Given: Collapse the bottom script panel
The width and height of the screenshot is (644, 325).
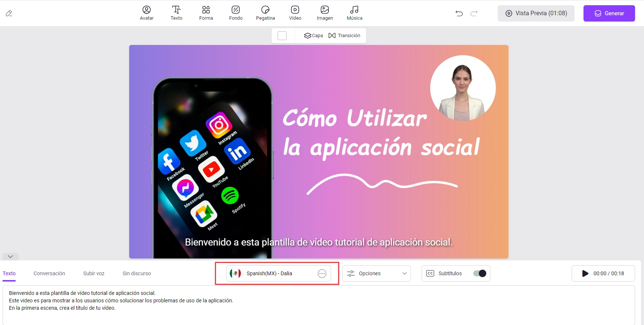Looking at the screenshot, I should [x=10, y=257].
